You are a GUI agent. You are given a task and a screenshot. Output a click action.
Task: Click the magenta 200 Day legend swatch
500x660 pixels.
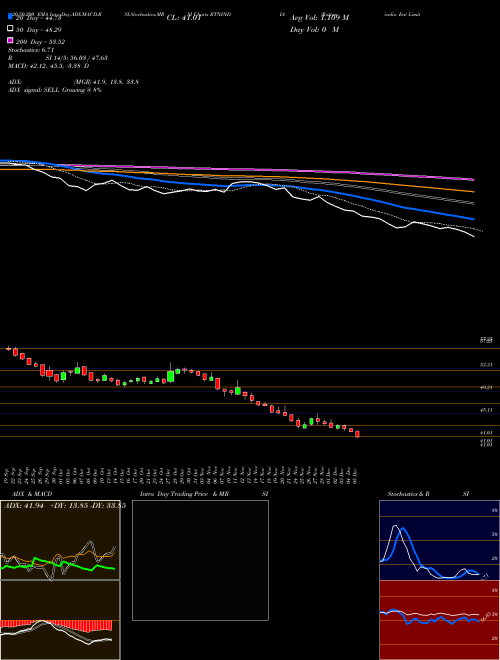[10, 40]
